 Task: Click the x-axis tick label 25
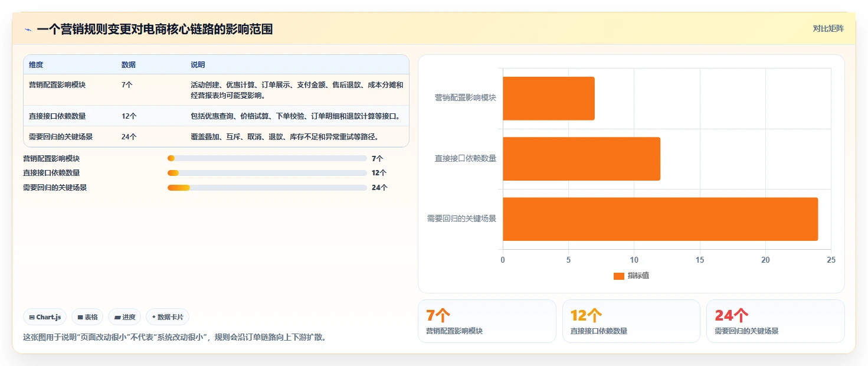tap(831, 260)
